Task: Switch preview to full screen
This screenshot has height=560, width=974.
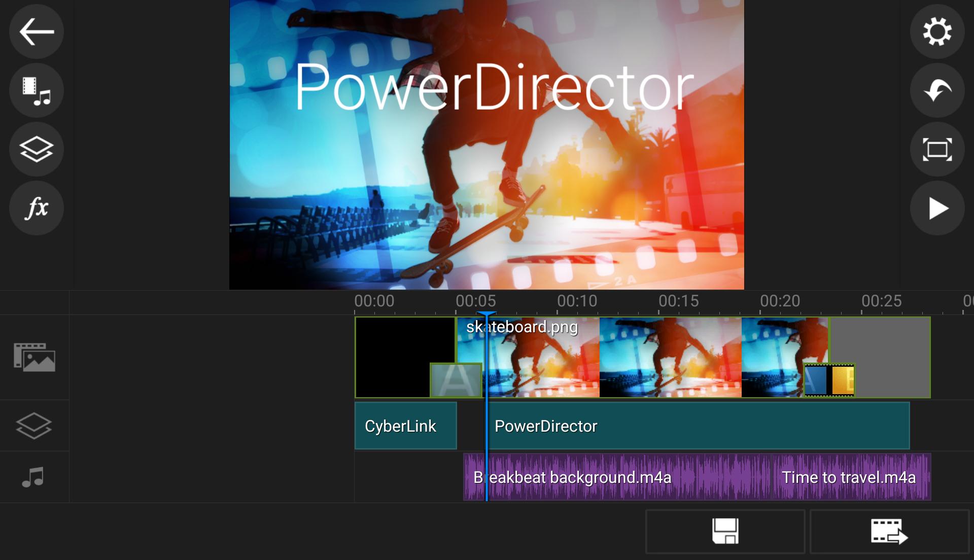Action: click(x=937, y=149)
